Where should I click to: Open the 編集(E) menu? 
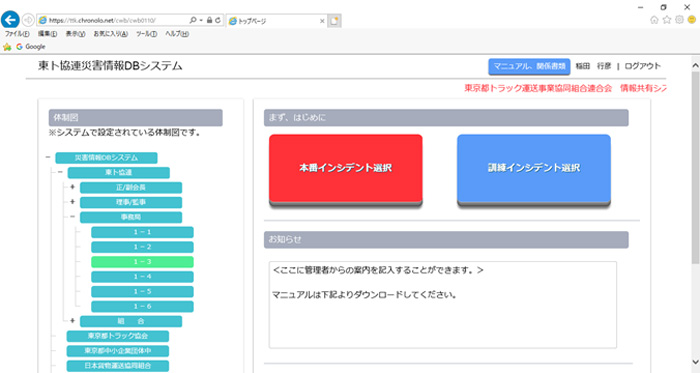(x=47, y=34)
